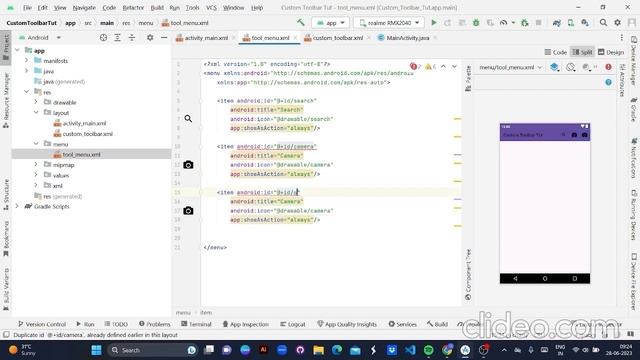The width and height of the screenshot is (640, 360).
Task: Collapse layout folder in project tree
Action: pyautogui.click(x=36, y=112)
